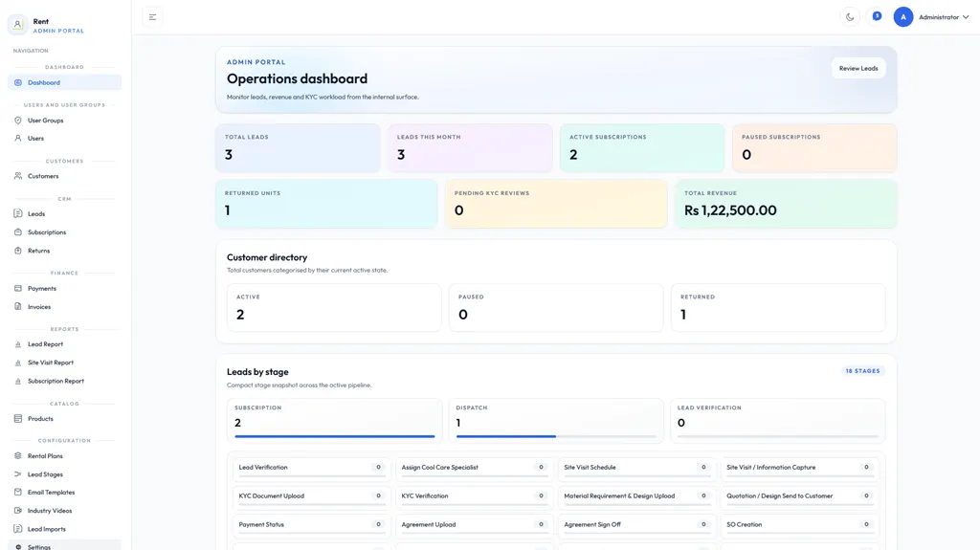The width and height of the screenshot is (980, 550).
Task: Click the Products catalog icon
Action: pos(17,419)
